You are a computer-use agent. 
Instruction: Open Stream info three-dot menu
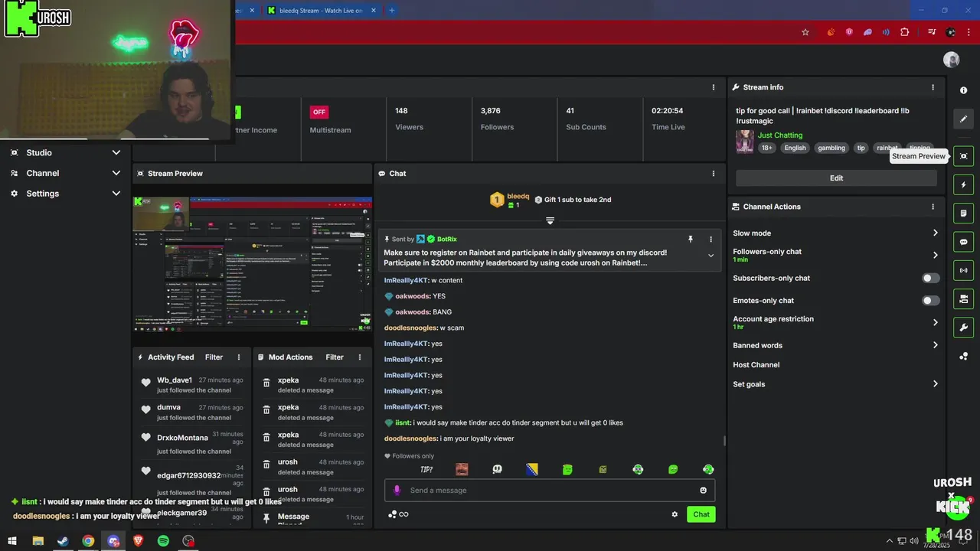(933, 87)
